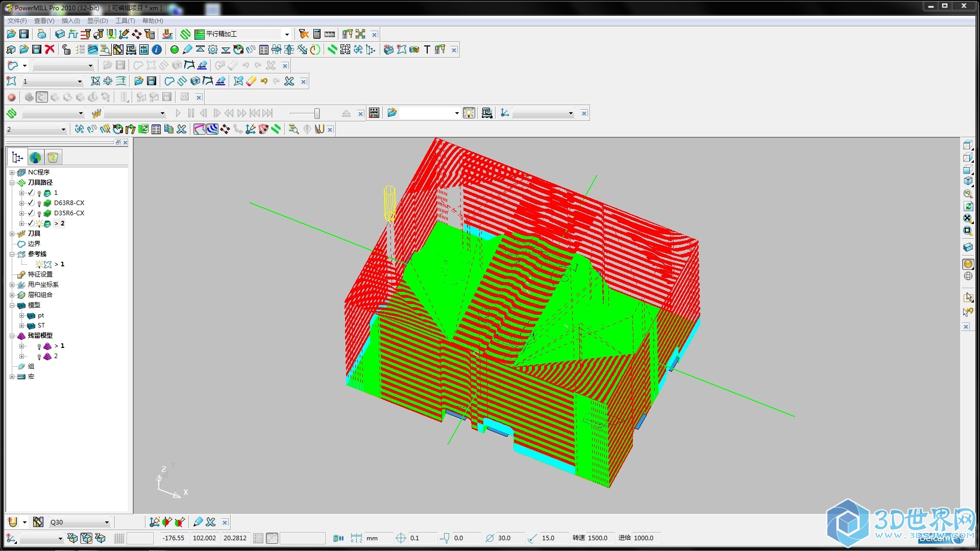This screenshot has width=980, height=551.
Task: Toggle lit bulb for active toolpath 2
Action: pos(39,223)
